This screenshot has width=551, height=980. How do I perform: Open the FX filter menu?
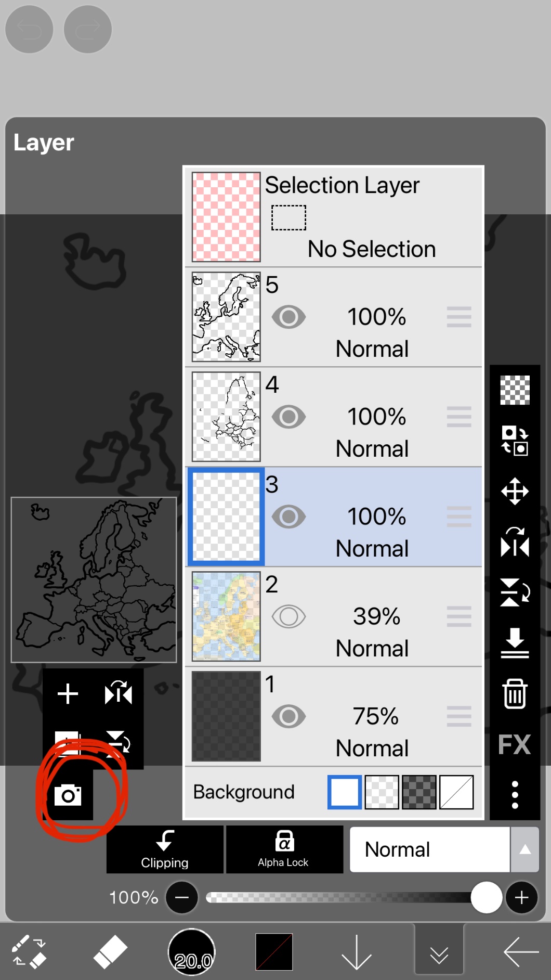tap(515, 744)
